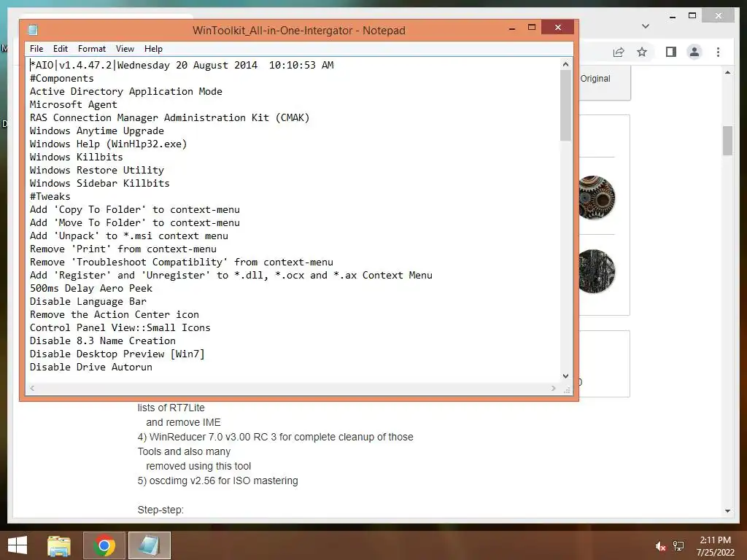Click the 'Microsoft Agent' line
Image resolution: width=747 pixels, height=560 pixels.
(74, 105)
